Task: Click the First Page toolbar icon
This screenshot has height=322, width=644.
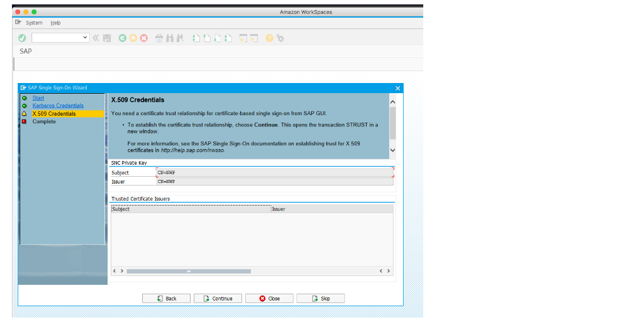Action: 196,38
